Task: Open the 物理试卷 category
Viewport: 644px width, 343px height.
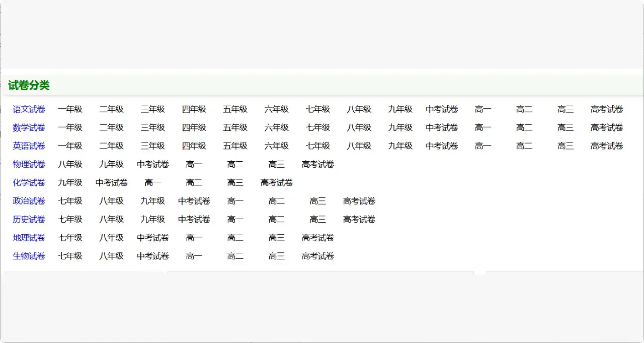Action: (x=29, y=164)
